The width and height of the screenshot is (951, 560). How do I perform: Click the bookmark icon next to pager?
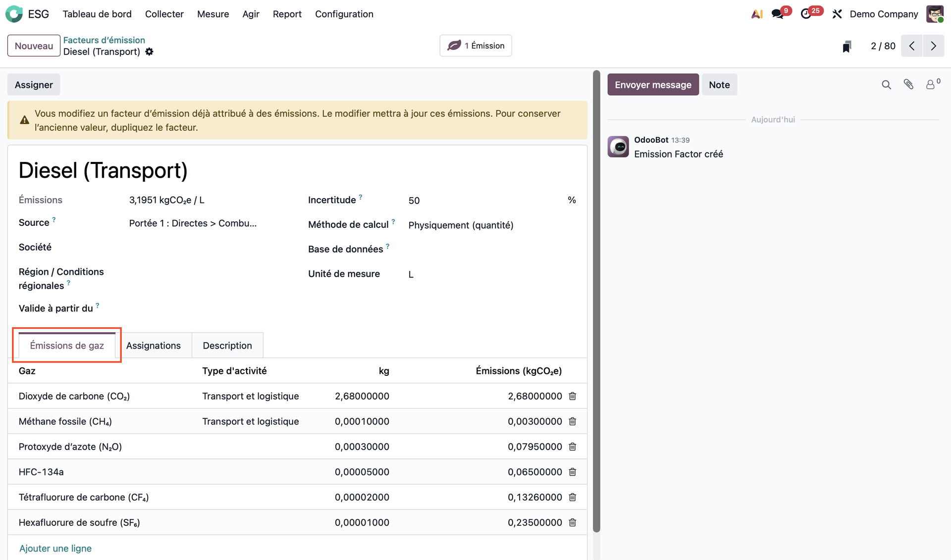click(847, 47)
